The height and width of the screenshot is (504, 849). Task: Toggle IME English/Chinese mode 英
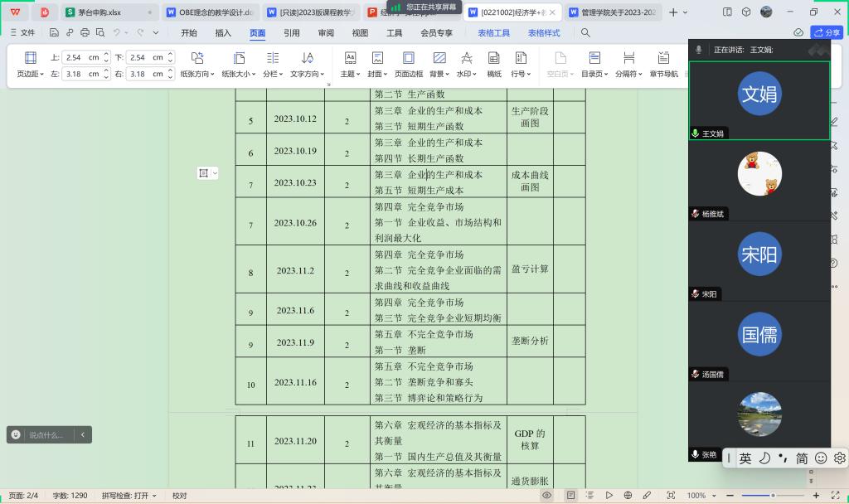click(x=745, y=458)
